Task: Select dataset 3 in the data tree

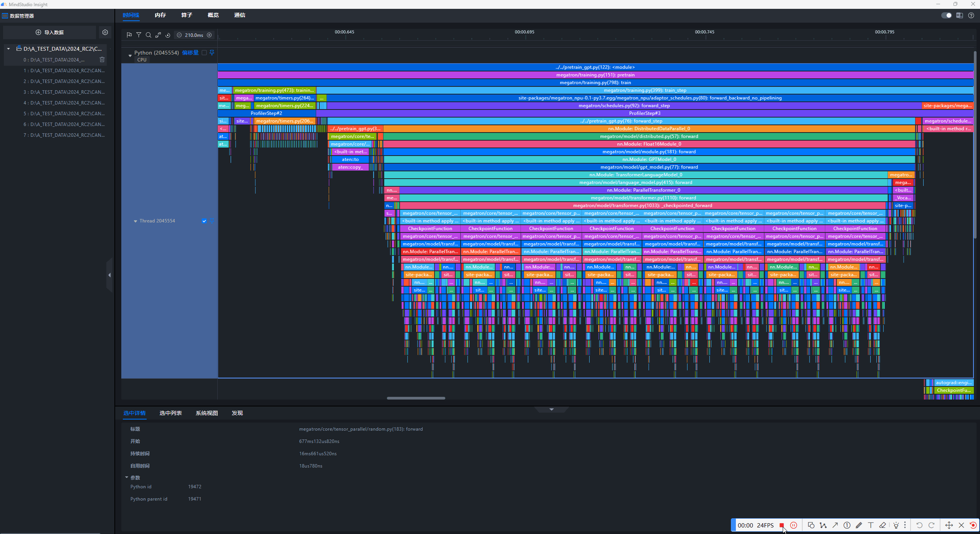Action: (64, 92)
